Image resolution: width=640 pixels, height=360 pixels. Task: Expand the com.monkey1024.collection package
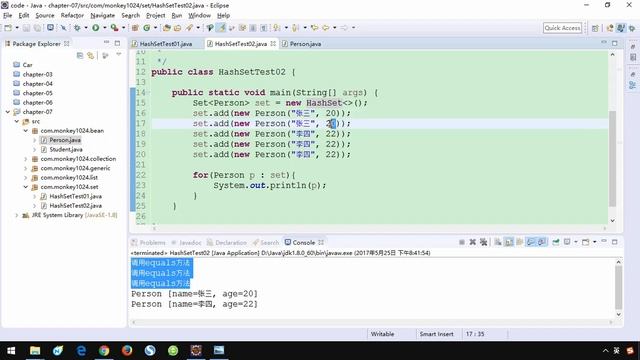[25, 159]
